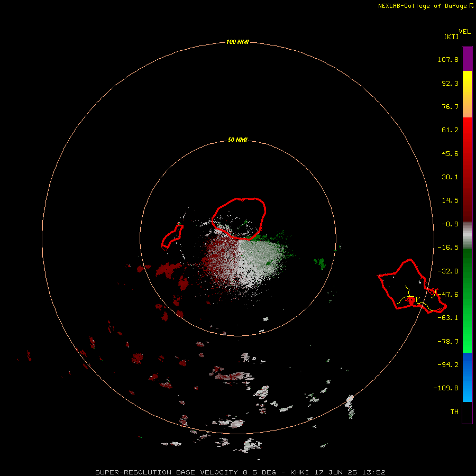Click the purple segment of the color bar
The image size is (476, 476).
click(467, 59)
